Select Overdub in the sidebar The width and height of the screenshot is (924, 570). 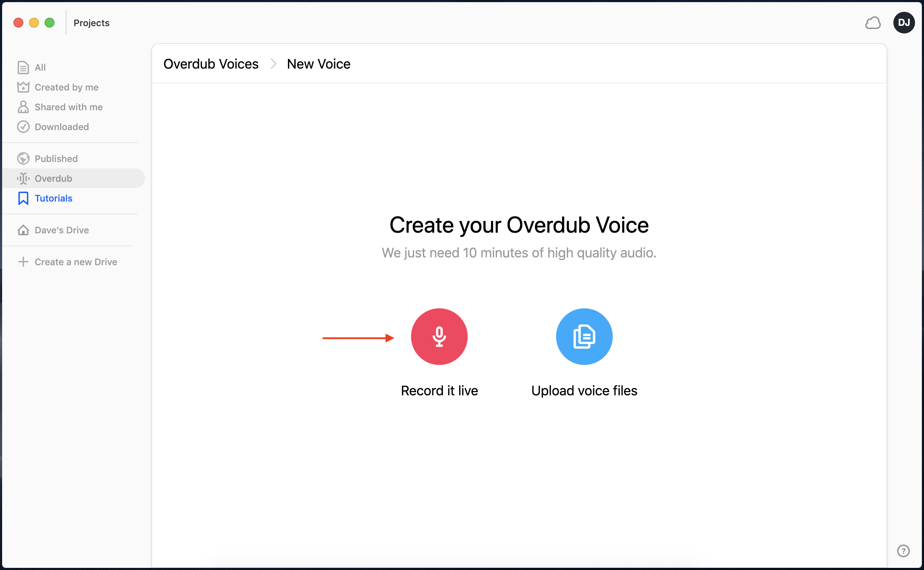tap(74, 178)
